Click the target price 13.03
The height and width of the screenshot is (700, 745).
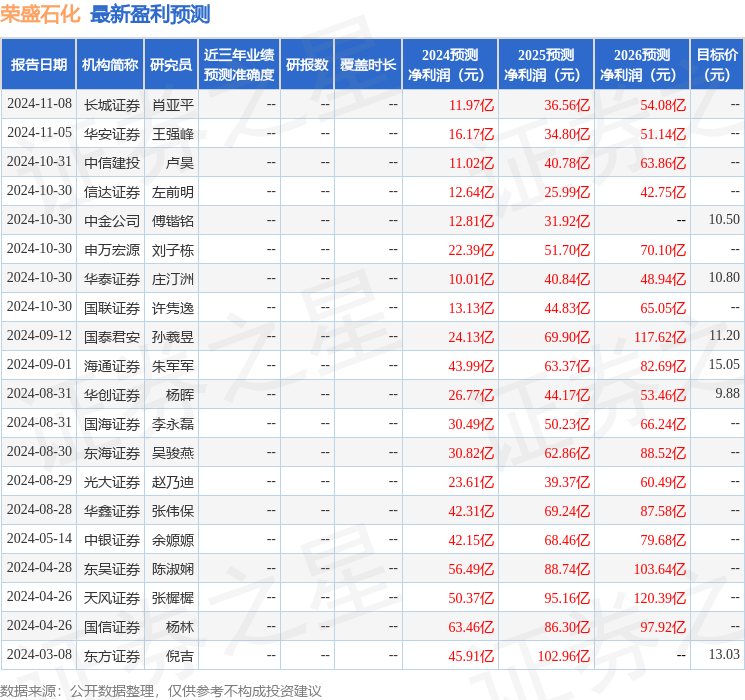tap(724, 654)
